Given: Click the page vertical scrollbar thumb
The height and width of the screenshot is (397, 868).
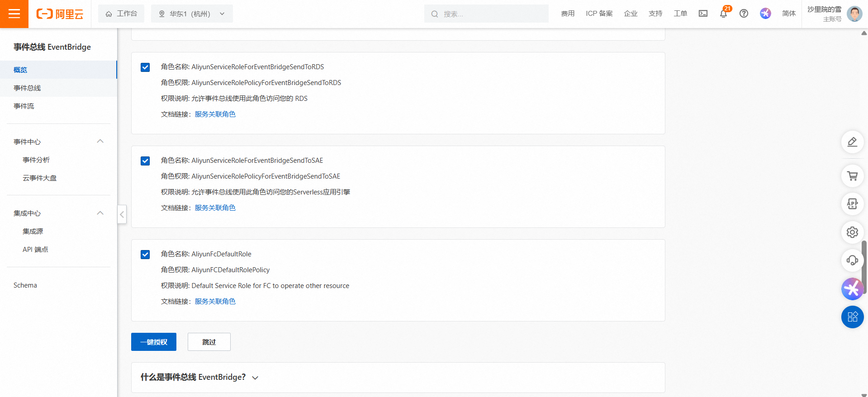Looking at the screenshot, I should (864, 268).
